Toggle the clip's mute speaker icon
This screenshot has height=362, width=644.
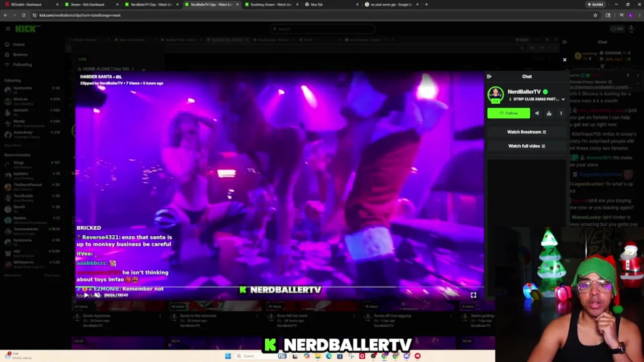[97, 295]
